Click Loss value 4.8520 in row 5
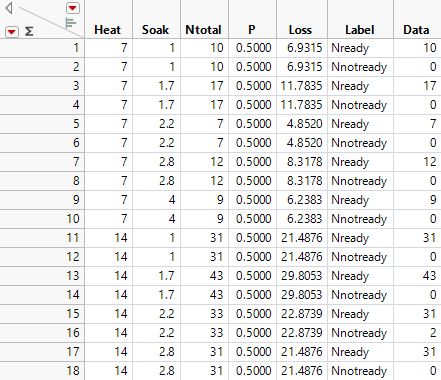The height and width of the screenshot is (380, 441). [305, 124]
